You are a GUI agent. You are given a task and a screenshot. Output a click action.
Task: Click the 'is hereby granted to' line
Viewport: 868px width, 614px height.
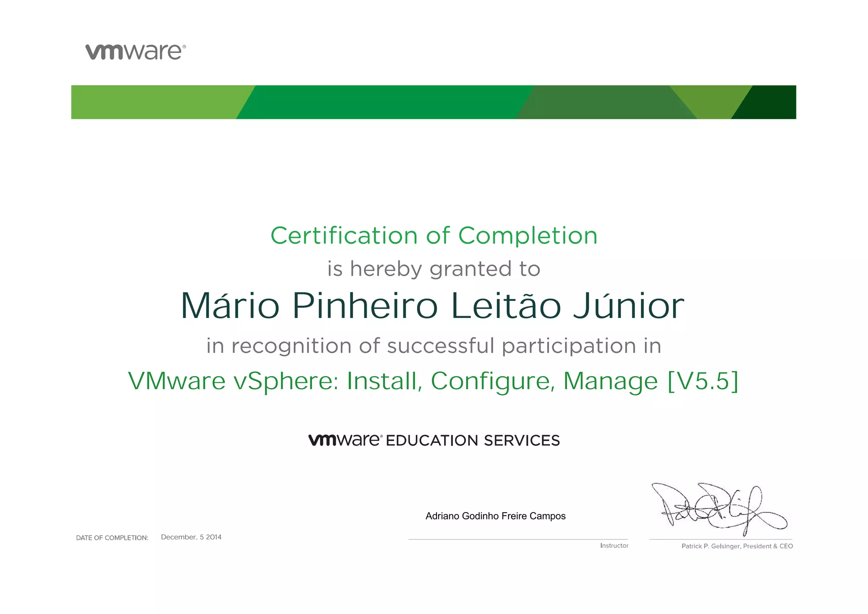point(434,269)
